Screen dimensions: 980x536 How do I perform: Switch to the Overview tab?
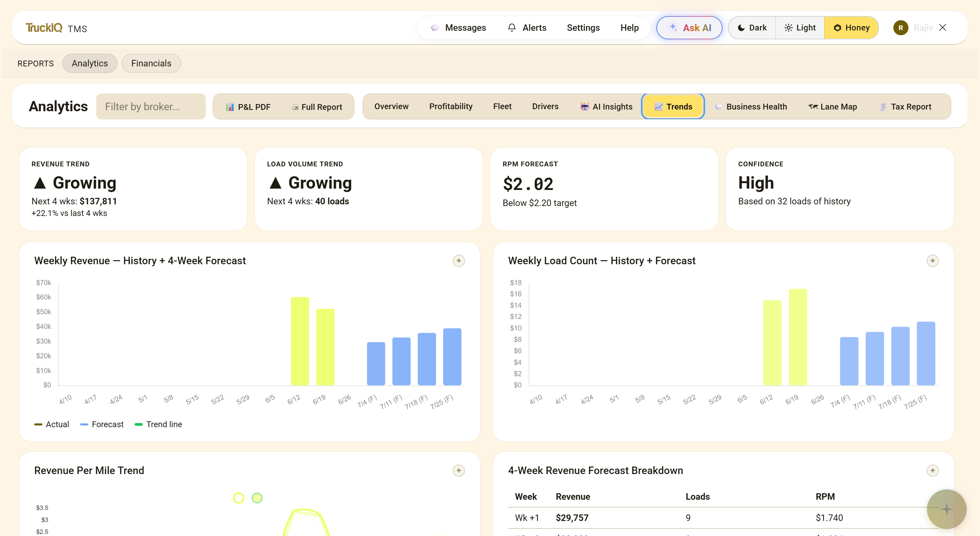(x=391, y=106)
